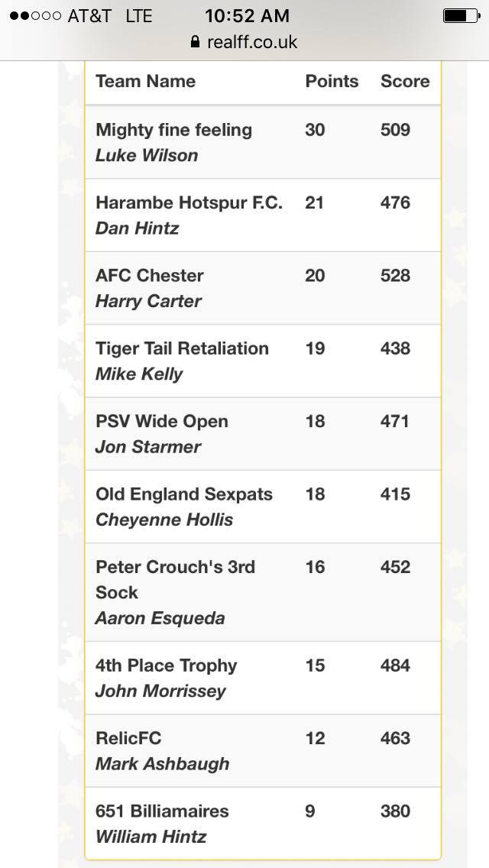Sort by the Team Name column header

click(x=146, y=81)
